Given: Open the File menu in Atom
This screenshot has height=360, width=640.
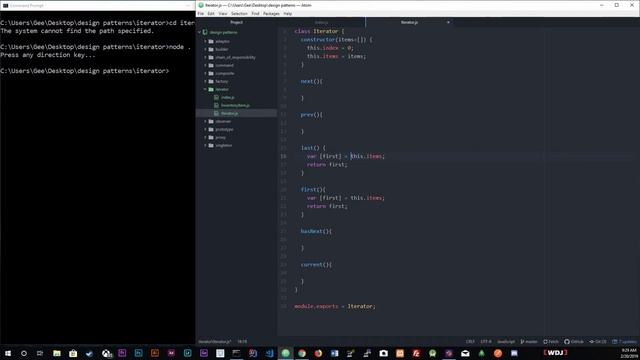Looking at the screenshot, I should (201, 13).
